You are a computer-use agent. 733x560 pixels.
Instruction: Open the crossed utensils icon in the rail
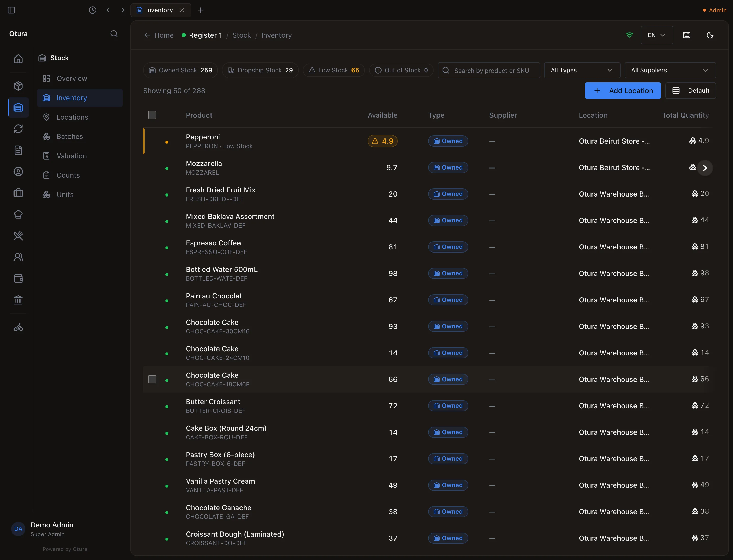[x=18, y=236]
